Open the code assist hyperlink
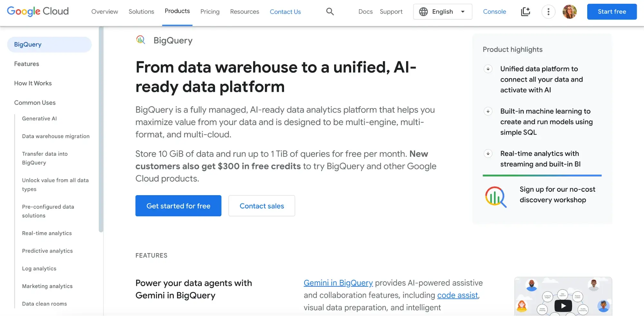Viewport: 644px width, 316px height. click(x=457, y=295)
